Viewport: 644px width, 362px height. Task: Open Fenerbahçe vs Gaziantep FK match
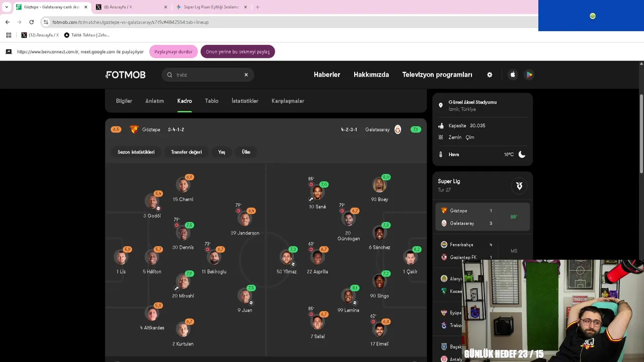[x=482, y=251]
